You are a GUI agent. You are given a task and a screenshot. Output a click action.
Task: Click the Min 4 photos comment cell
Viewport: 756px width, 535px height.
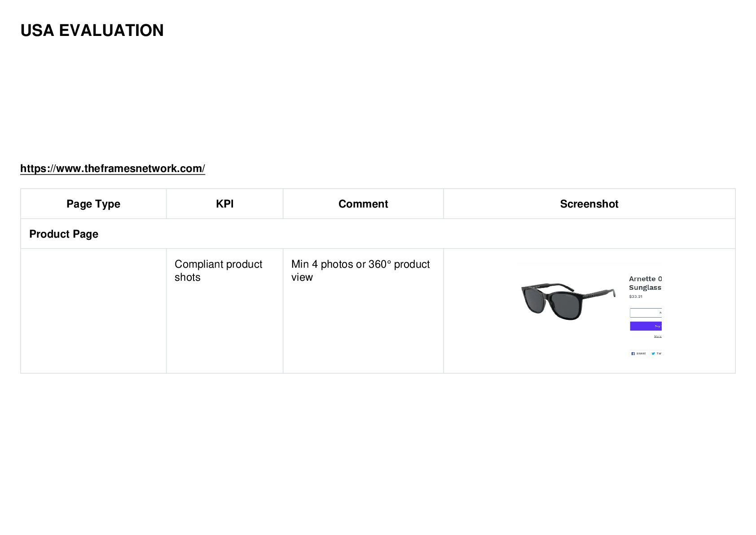click(363, 311)
